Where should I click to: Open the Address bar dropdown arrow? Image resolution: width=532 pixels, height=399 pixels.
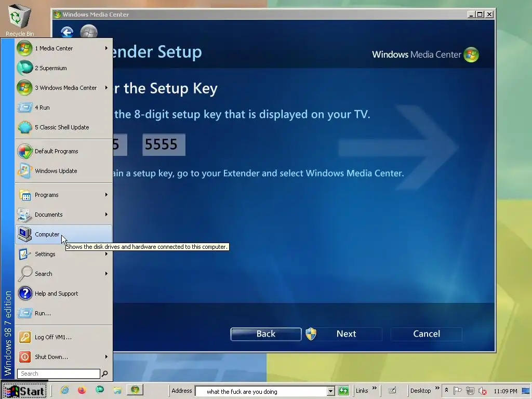331,391
